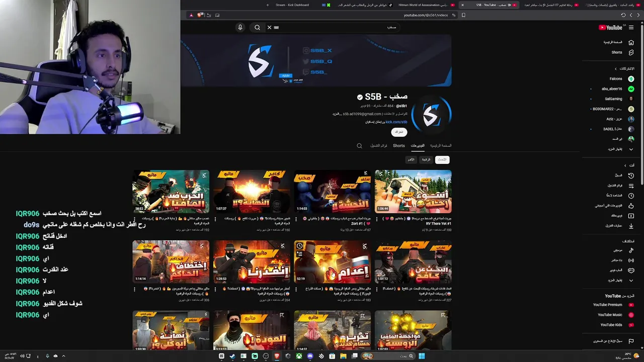Select the Oldest sort chip
644x362 pixels.
pyautogui.click(x=411, y=160)
